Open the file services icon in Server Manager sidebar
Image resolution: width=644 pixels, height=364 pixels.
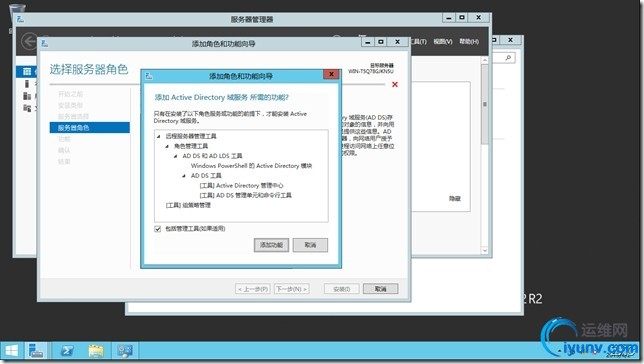coord(27,108)
